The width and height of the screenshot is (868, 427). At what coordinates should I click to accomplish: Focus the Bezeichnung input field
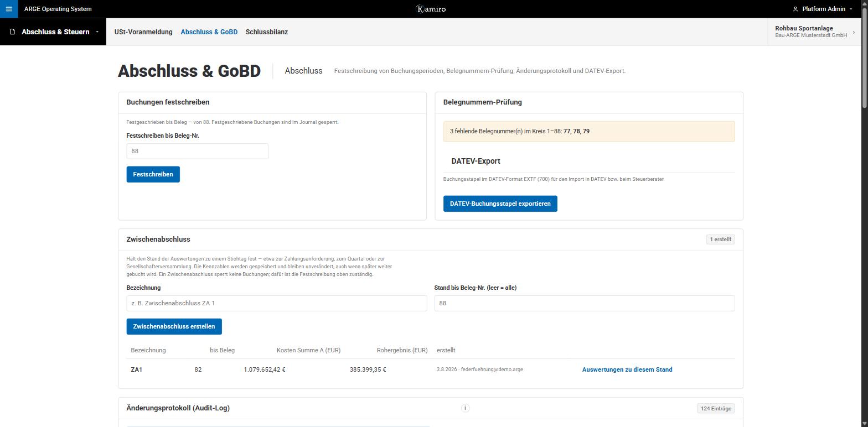[277, 303]
